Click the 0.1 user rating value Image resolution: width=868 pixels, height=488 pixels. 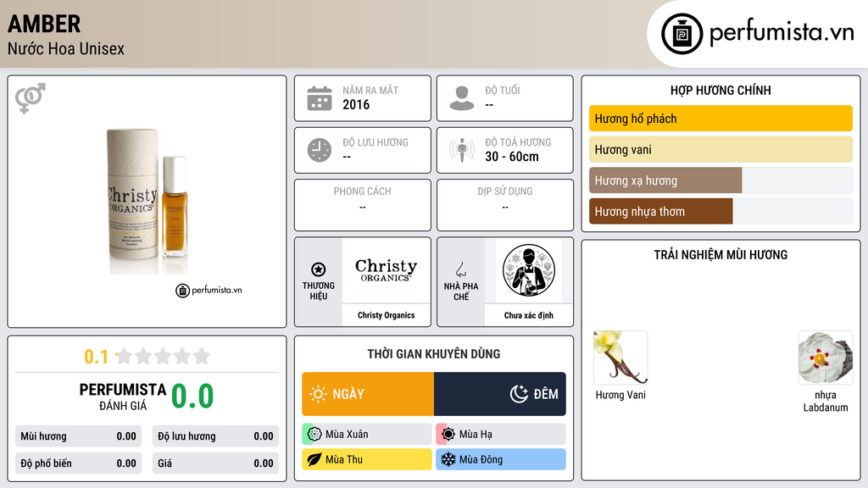tap(97, 357)
